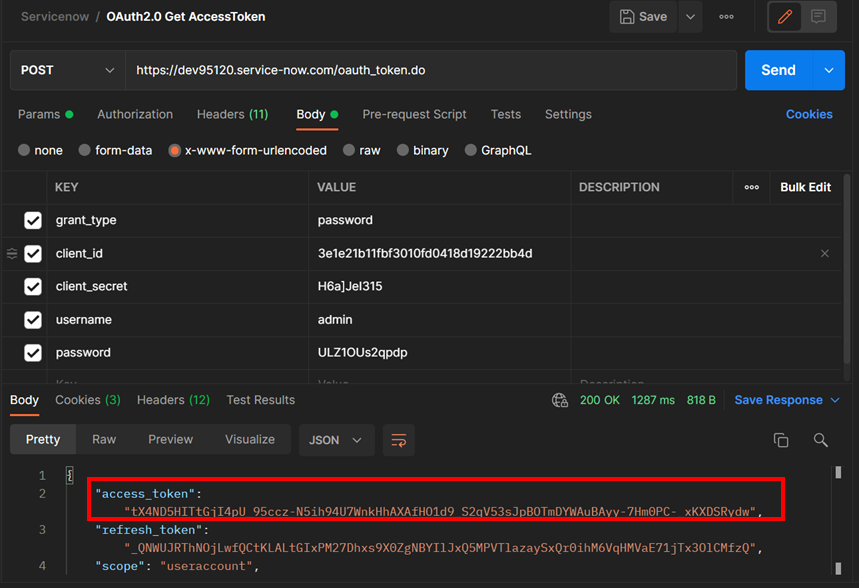Uncheck the grant_type row checkbox

point(33,220)
